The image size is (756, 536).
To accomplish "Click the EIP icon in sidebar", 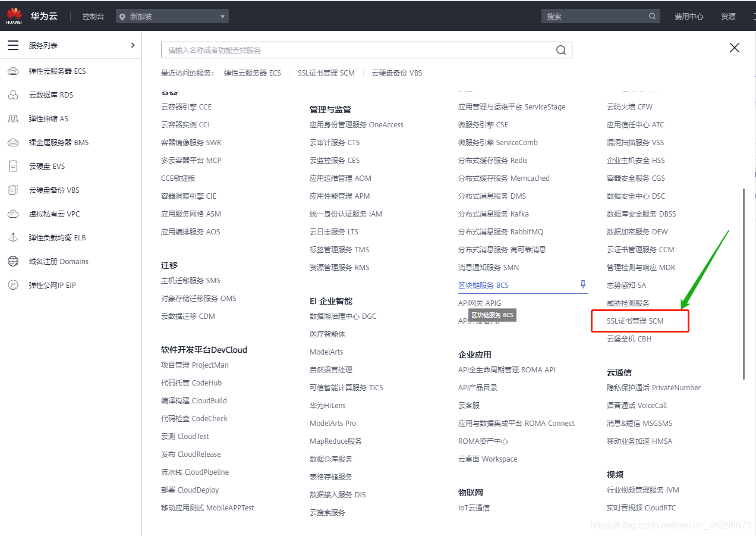I will [13, 286].
